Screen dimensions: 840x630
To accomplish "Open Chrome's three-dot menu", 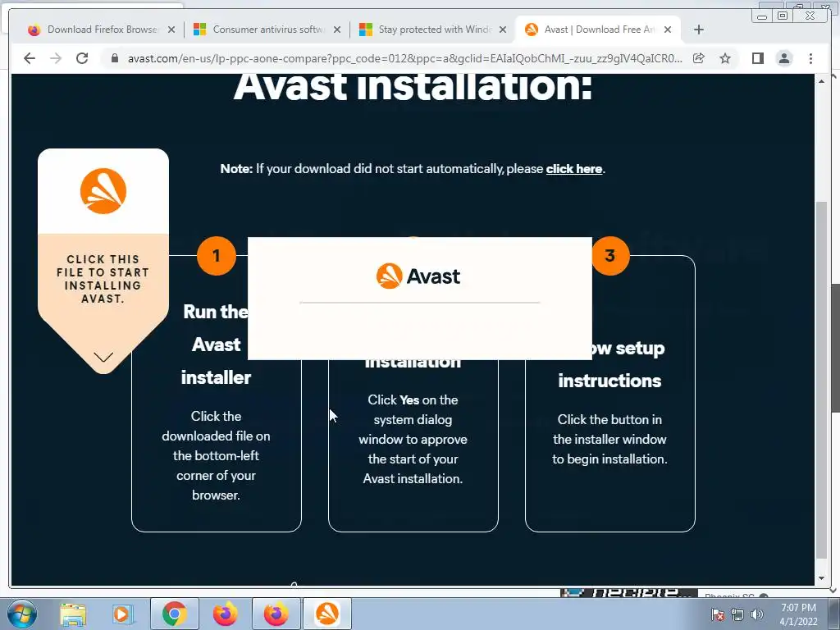I will click(x=811, y=58).
